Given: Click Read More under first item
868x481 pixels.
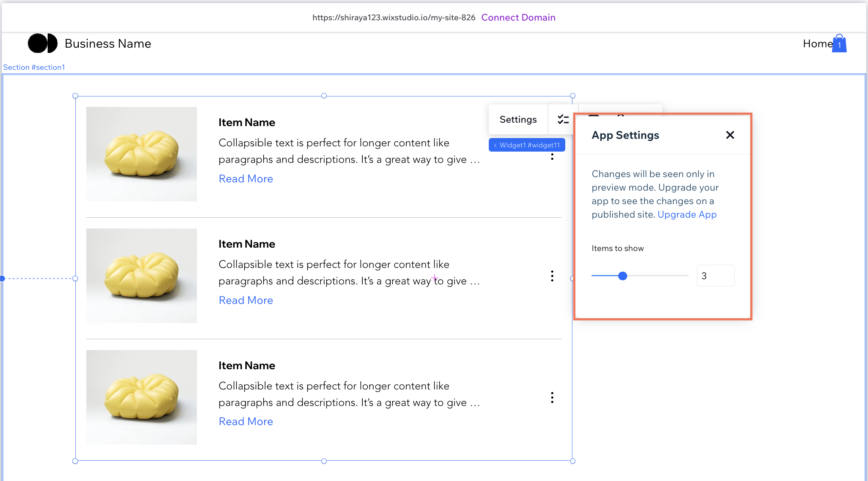Looking at the screenshot, I should coord(246,179).
